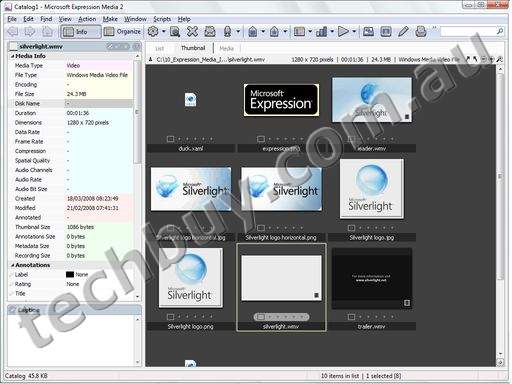Viewport: 512px width, 384px height.
Task: Select the pencil edit toolbar icon
Action: tap(403, 32)
